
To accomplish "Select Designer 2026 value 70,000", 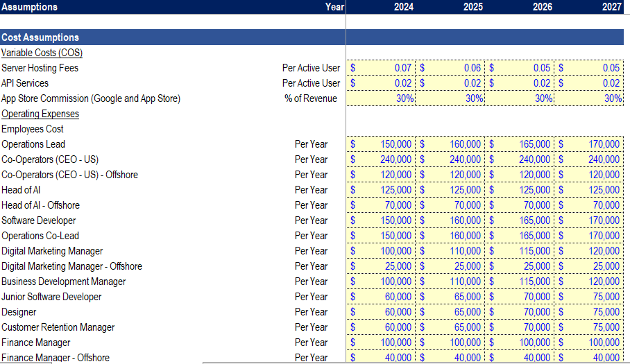I will click(520, 312).
